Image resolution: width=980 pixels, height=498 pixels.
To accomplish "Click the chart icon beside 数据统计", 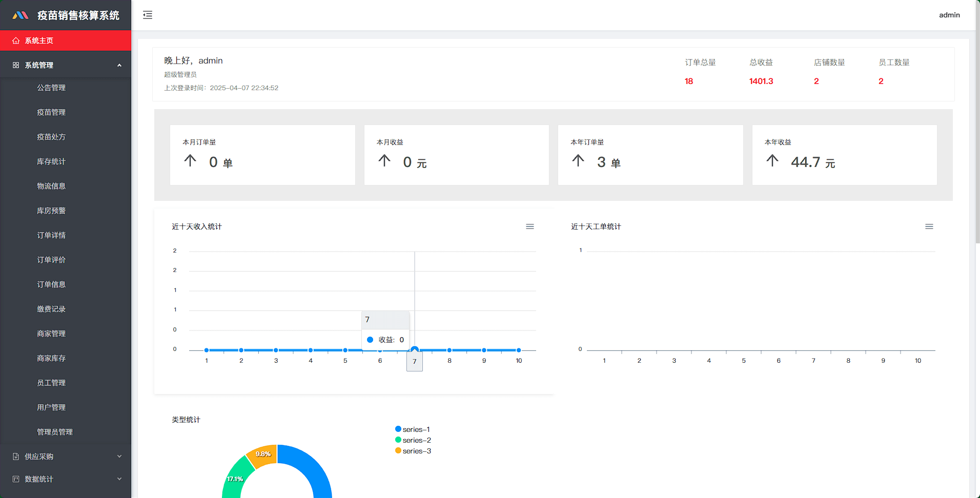I will (x=16, y=479).
